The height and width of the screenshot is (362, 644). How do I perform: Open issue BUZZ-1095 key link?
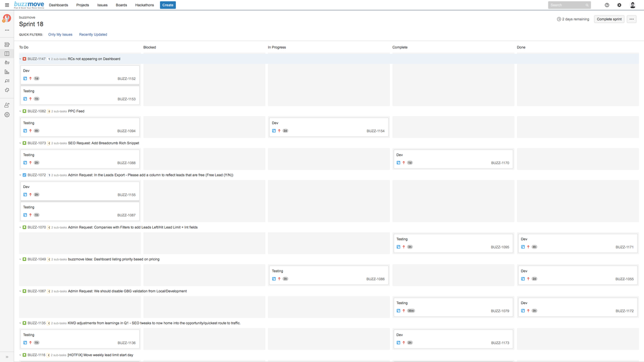[500, 247]
